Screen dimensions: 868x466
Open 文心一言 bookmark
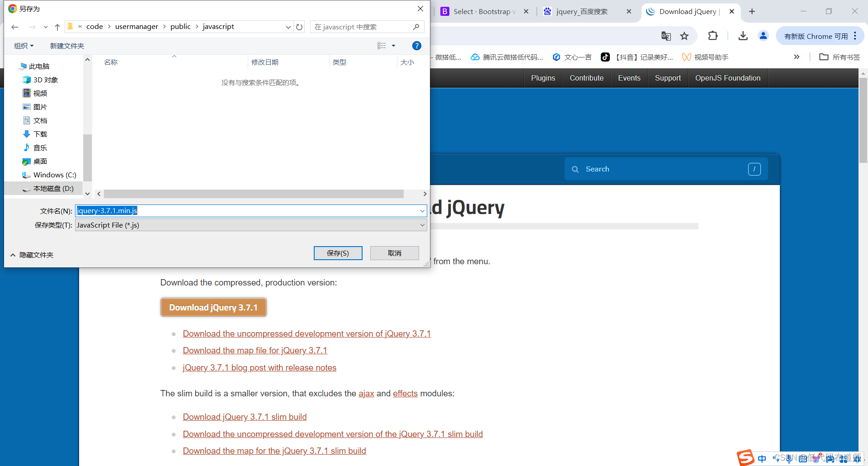click(x=572, y=57)
